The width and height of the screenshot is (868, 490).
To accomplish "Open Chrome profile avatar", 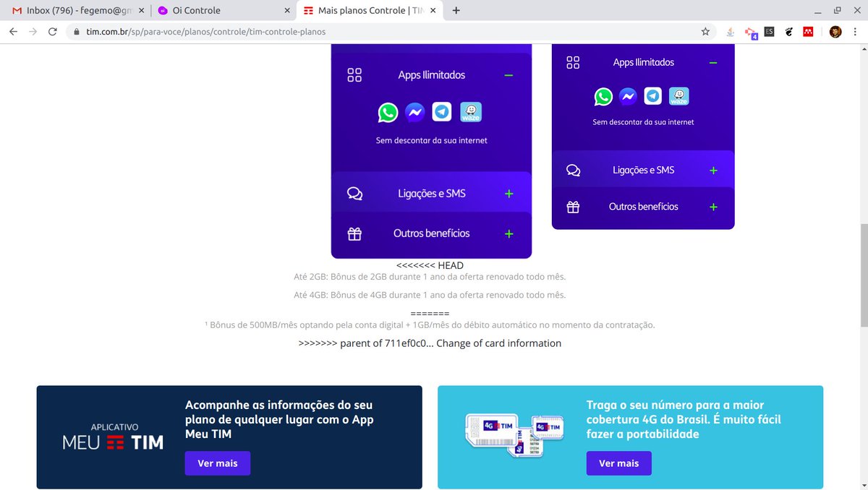I will click(x=835, y=32).
